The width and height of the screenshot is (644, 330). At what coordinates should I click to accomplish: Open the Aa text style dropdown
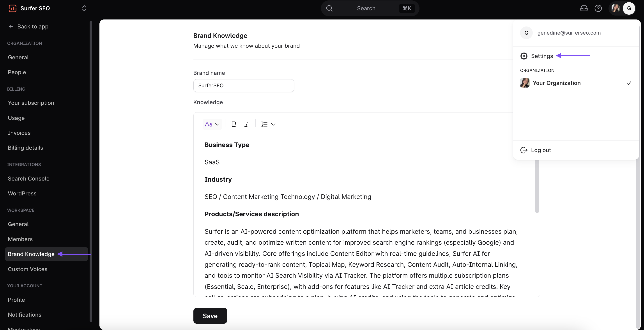212,124
